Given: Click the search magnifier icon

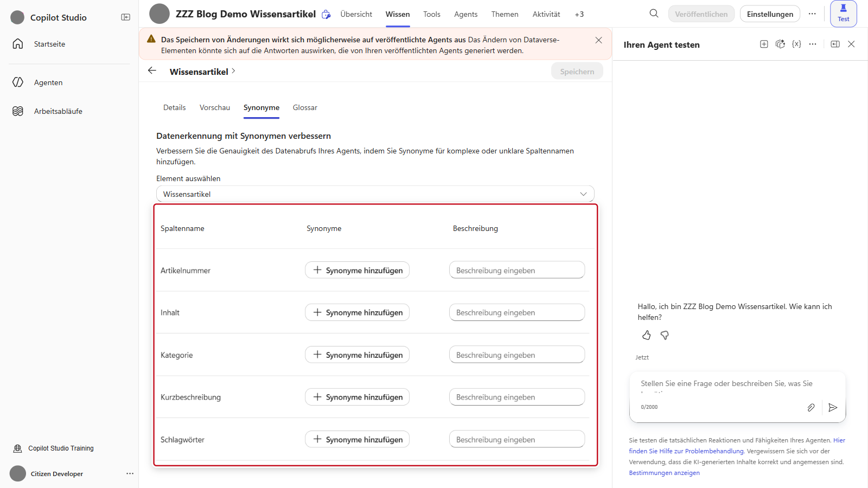Looking at the screenshot, I should click(x=654, y=14).
